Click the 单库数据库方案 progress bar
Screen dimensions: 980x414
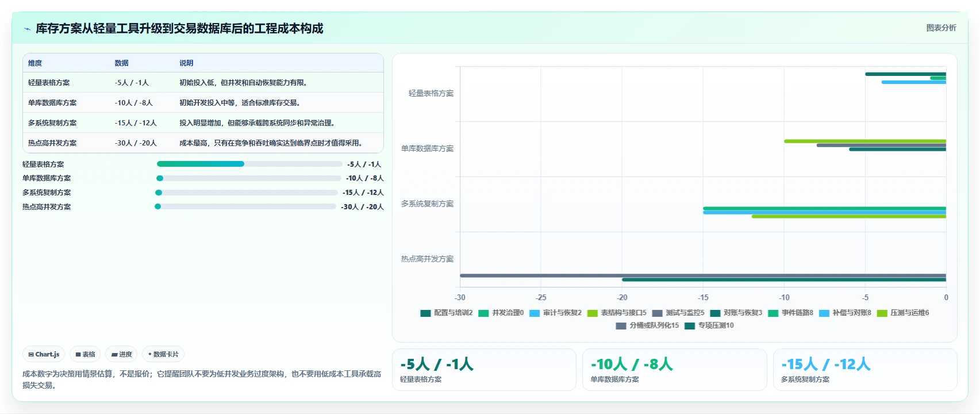click(x=249, y=178)
